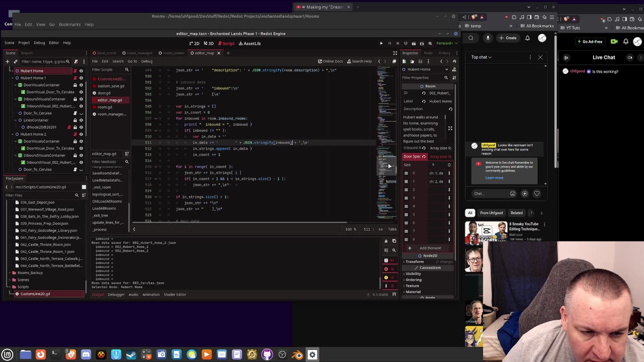The height and width of the screenshot is (362, 644).
Task: Expand the Scenes folder in FileSystem
Action: pyautogui.click(x=9, y=280)
